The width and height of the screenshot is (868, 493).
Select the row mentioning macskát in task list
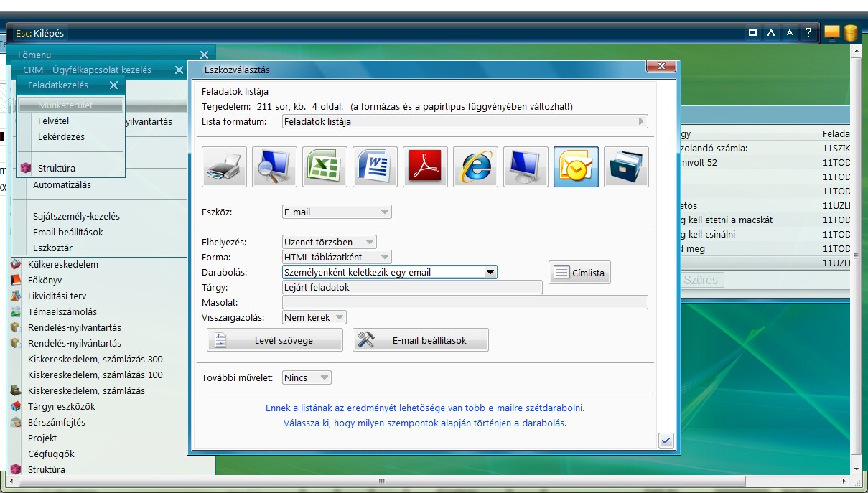765,220
